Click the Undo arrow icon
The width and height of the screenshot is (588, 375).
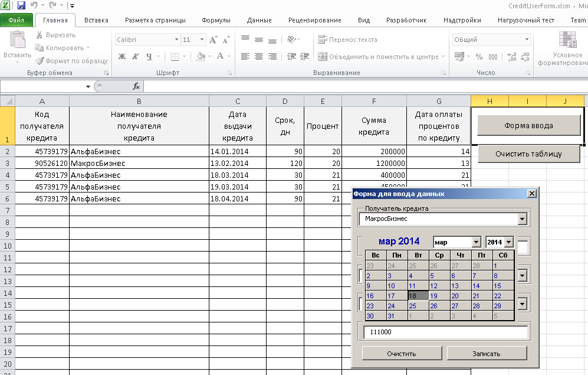click(34, 5)
